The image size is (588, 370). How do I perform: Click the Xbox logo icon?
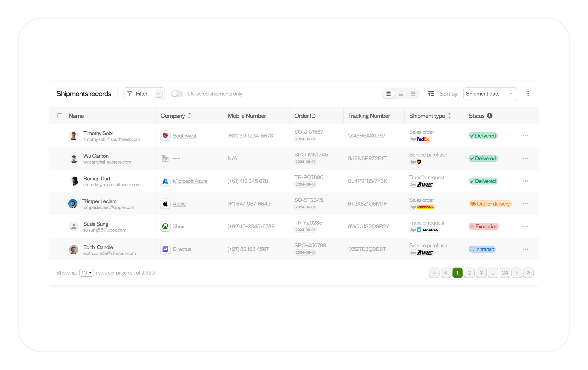pos(165,227)
